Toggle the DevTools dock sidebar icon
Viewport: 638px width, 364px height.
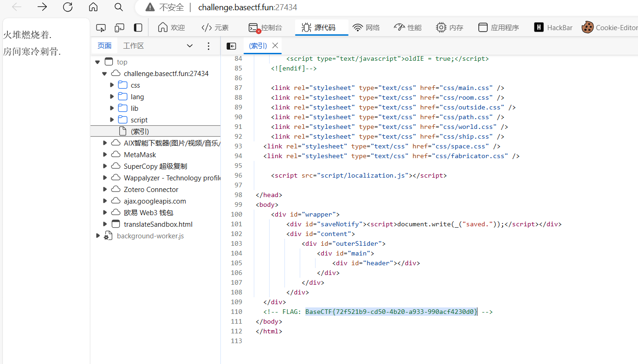pos(138,28)
